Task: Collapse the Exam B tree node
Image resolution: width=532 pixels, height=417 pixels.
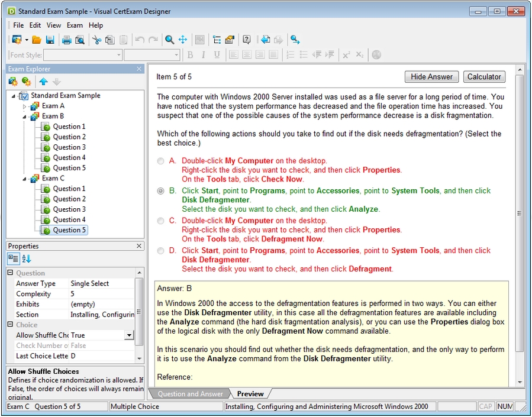Action: [24, 117]
